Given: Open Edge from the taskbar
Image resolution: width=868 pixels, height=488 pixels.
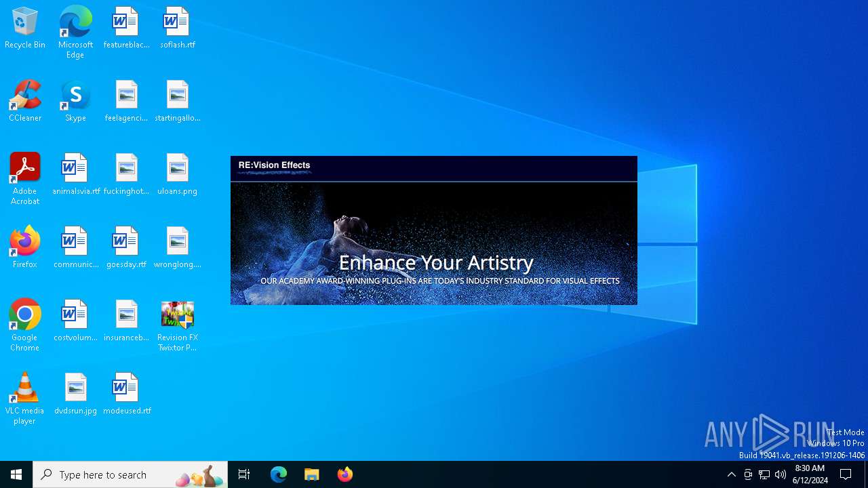Looking at the screenshot, I should pyautogui.click(x=279, y=474).
